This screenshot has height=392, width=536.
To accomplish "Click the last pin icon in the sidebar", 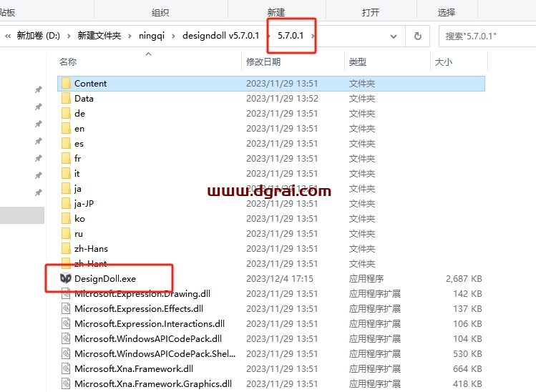I will pyautogui.click(x=39, y=192).
